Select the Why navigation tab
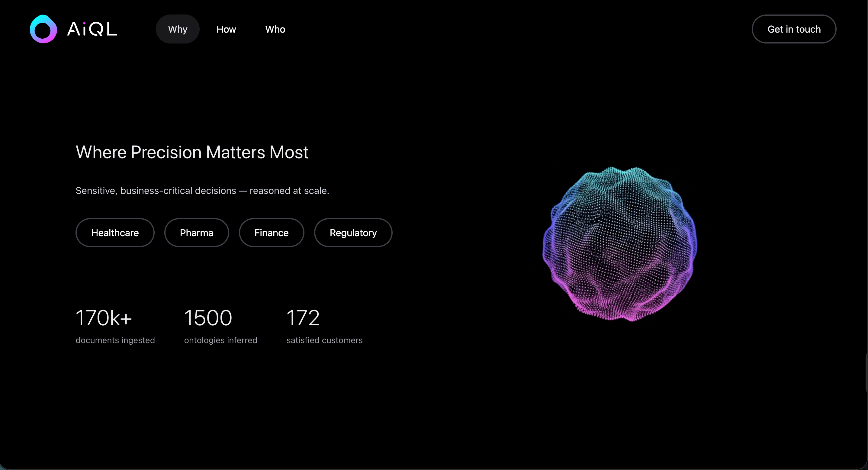This screenshot has width=868, height=470. 178,29
